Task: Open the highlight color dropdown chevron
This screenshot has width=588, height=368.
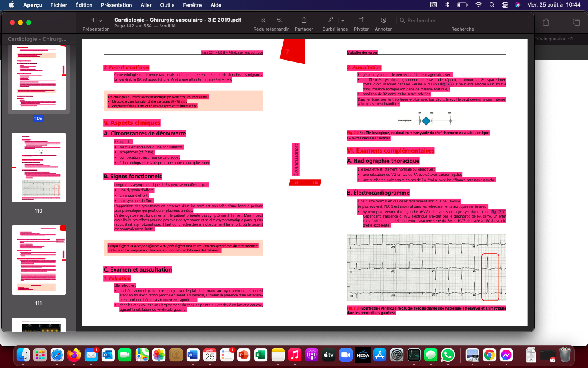Action: coord(343,20)
